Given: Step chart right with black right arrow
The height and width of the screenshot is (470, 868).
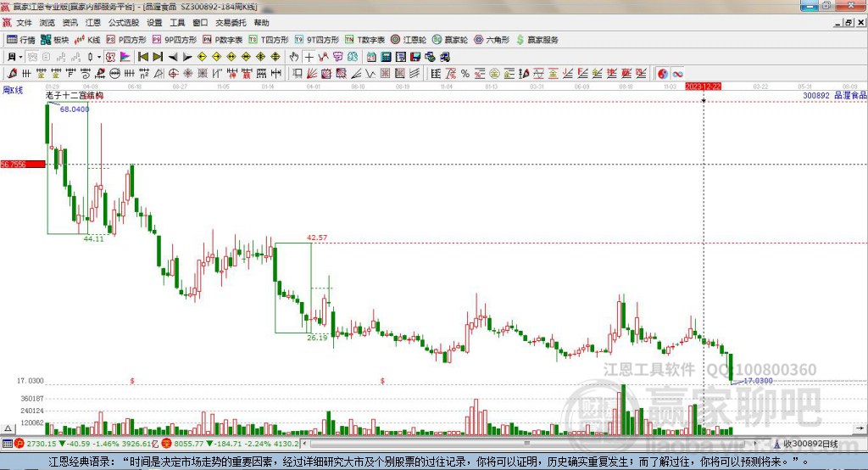Looking at the screenshot, I should click(x=187, y=57).
